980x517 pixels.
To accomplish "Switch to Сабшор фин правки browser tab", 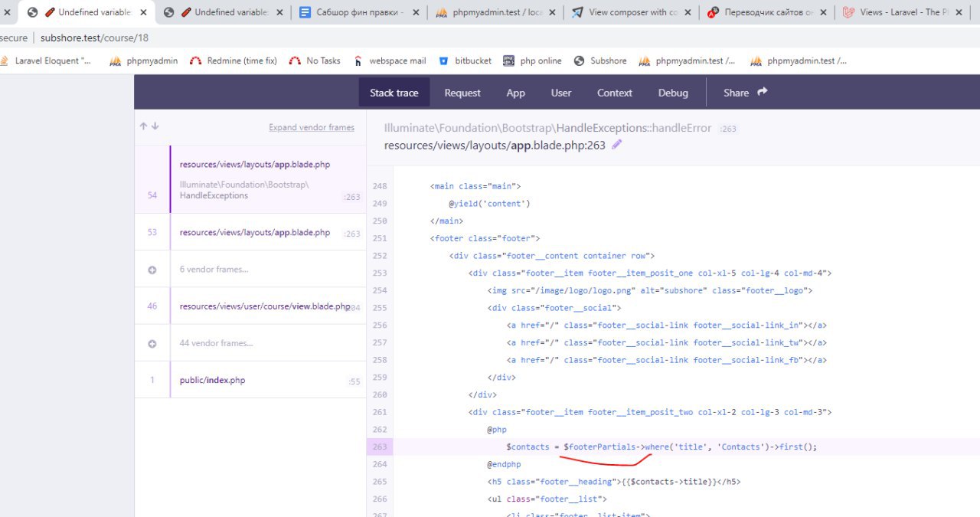I will [x=360, y=12].
